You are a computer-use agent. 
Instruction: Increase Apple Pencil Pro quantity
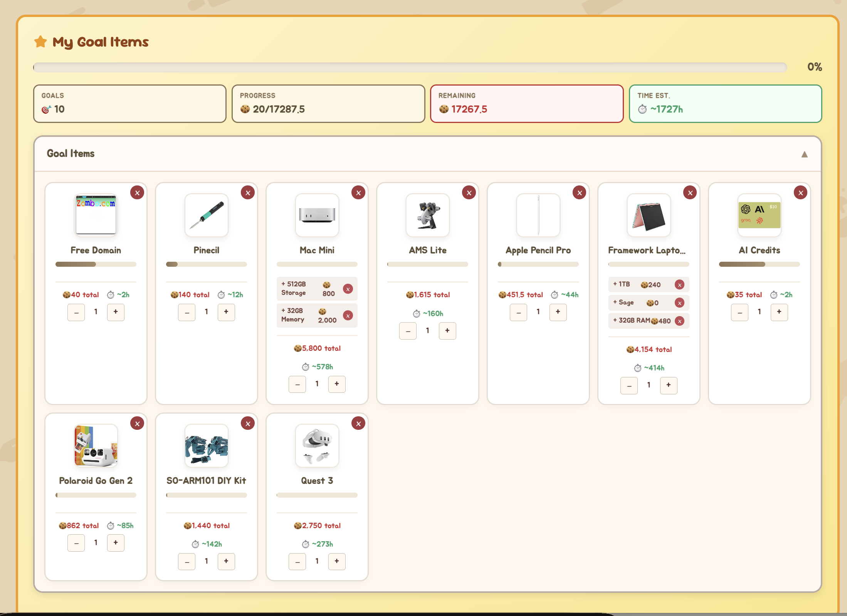tap(558, 312)
